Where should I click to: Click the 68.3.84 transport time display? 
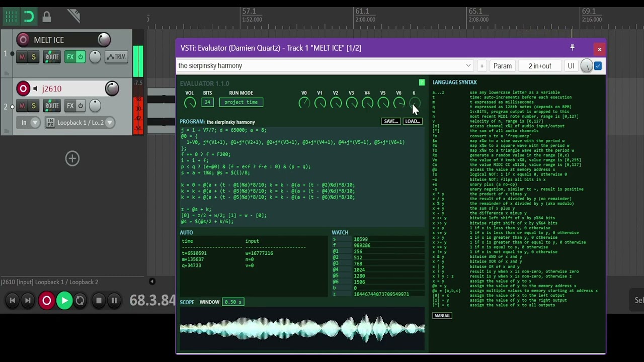tap(152, 301)
